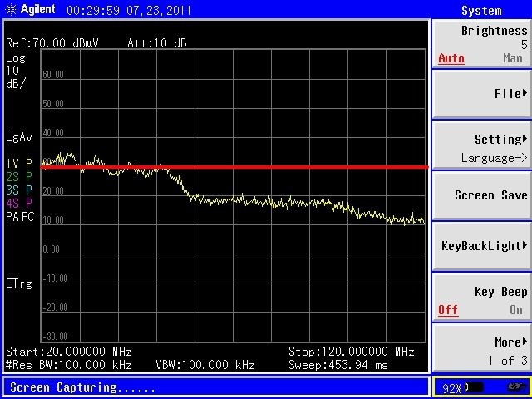532x399 pixels.
Task: Select trace 3S P label
Action: pos(19,190)
